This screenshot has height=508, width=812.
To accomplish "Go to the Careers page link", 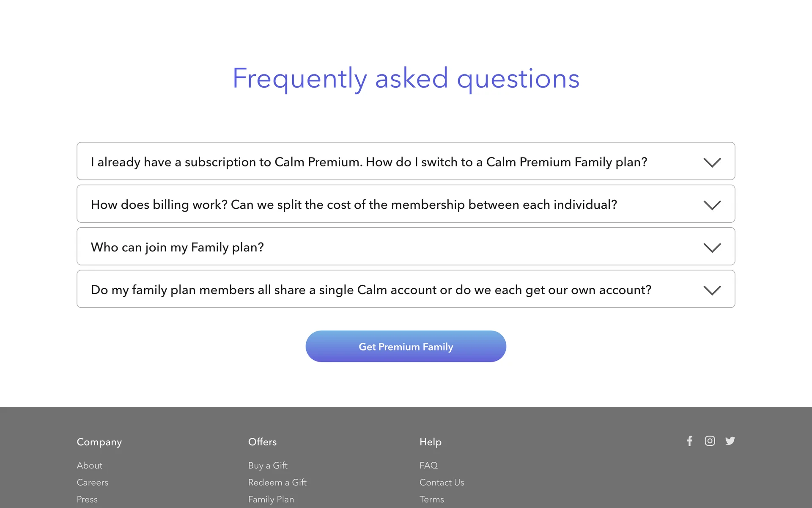I will [93, 482].
